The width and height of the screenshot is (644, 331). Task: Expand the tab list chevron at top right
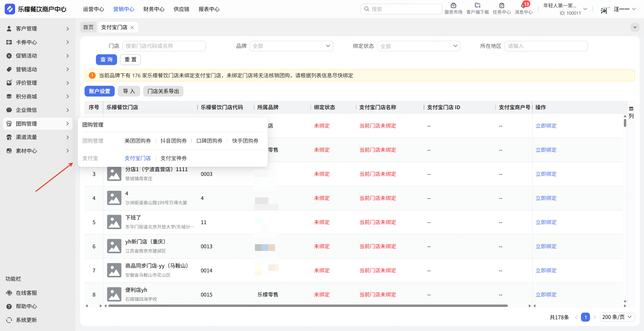[635, 27]
